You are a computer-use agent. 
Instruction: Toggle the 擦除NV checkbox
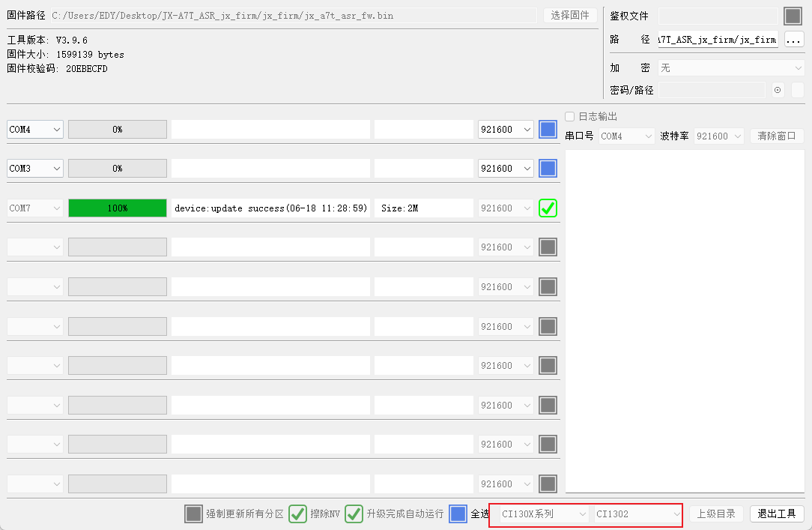(298, 514)
